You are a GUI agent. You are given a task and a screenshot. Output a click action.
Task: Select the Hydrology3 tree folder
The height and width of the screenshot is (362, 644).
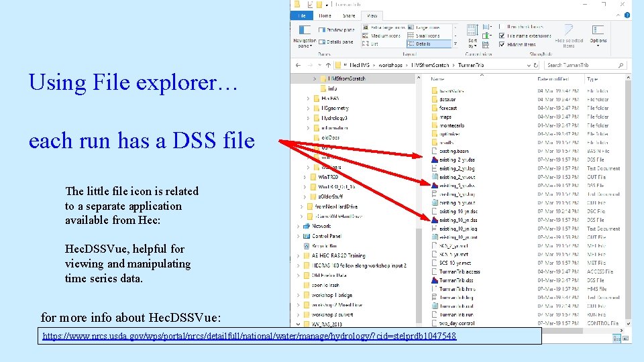tap(330, 118)
